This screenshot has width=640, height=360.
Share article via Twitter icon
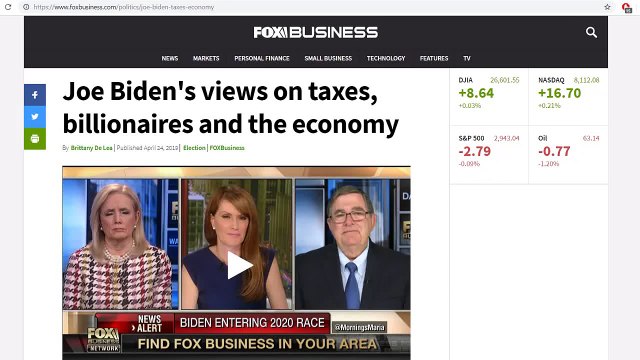coord(35,117)
